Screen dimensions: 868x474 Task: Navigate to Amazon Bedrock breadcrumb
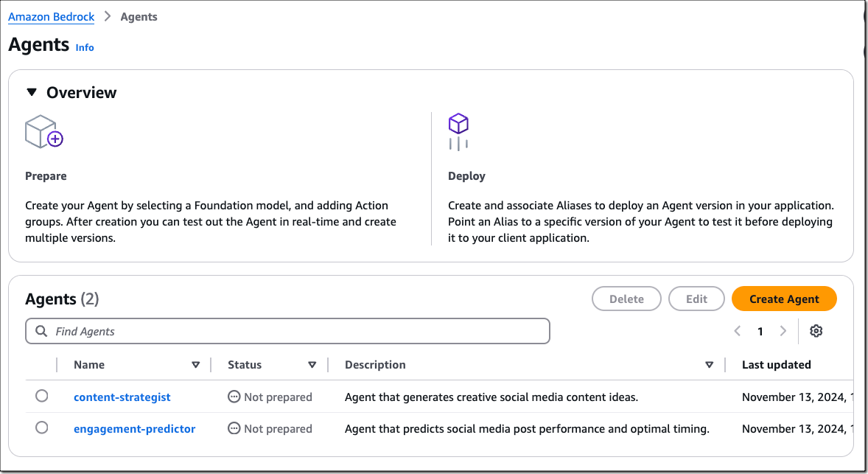[51, 16]
